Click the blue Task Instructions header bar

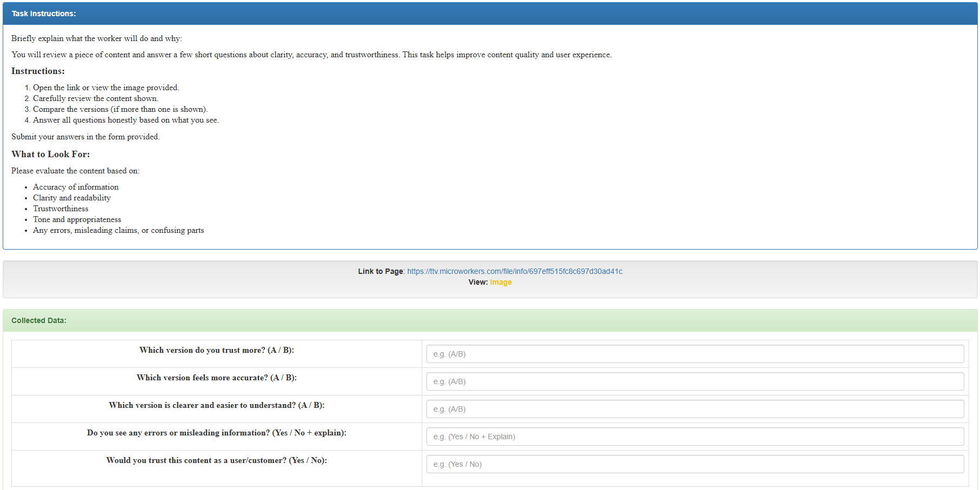click(490, 14)
